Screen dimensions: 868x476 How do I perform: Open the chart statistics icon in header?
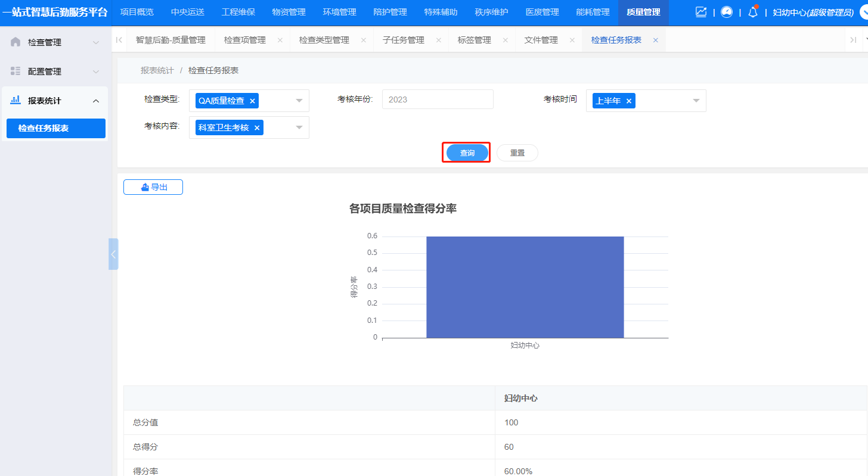pyautogui.click(x=701, y=12)
